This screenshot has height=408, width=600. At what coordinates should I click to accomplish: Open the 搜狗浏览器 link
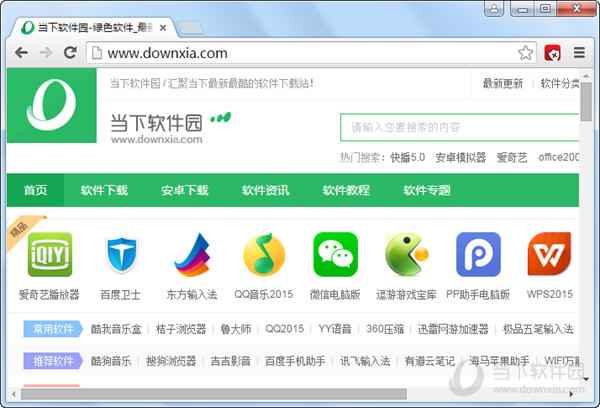171,361
